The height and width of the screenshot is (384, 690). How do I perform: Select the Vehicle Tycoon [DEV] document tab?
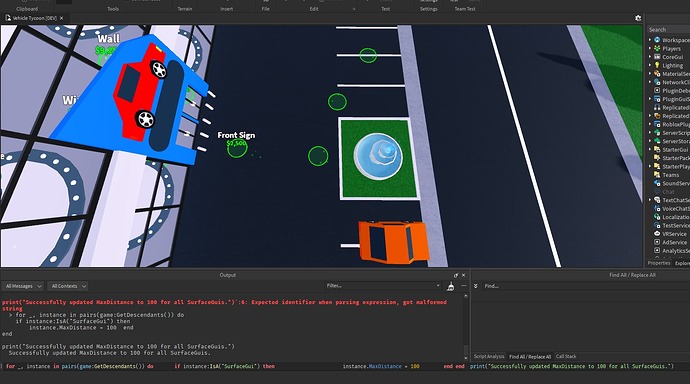(34, 18)
